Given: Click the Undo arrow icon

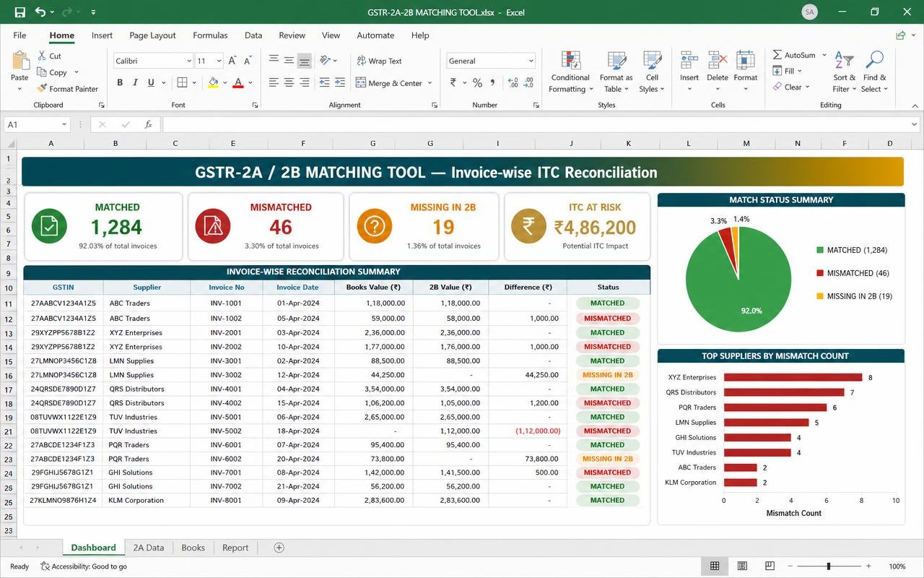Looking at the screenshot, I should point(40,12).
